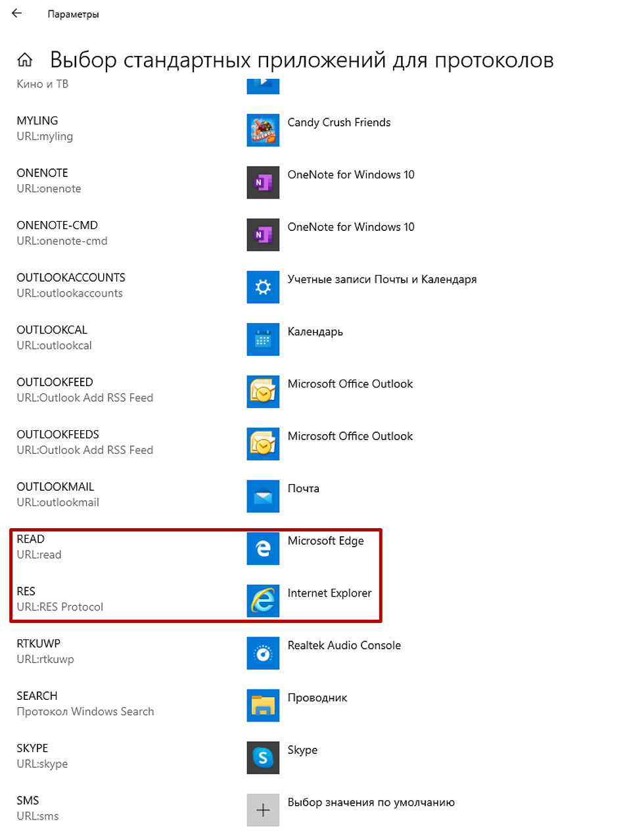
Task: Click the gear icon for OUTLOOKACCOUNTS
Action: (x=263, y=287)
